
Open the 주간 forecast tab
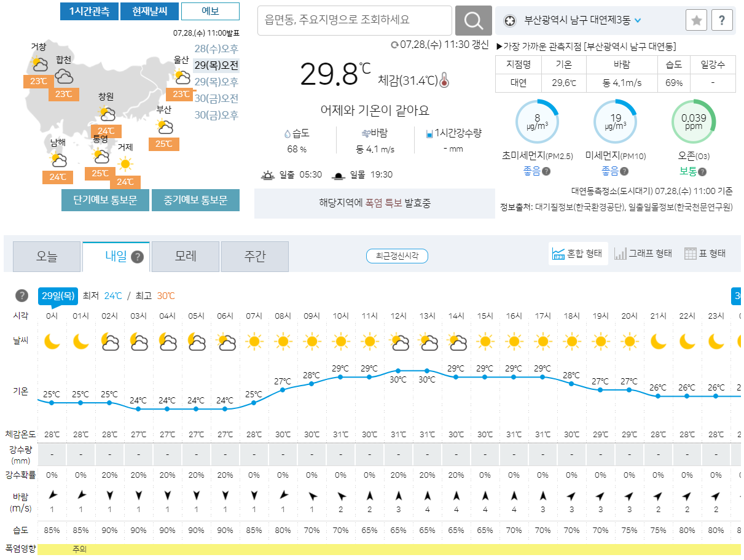point(255,257)
